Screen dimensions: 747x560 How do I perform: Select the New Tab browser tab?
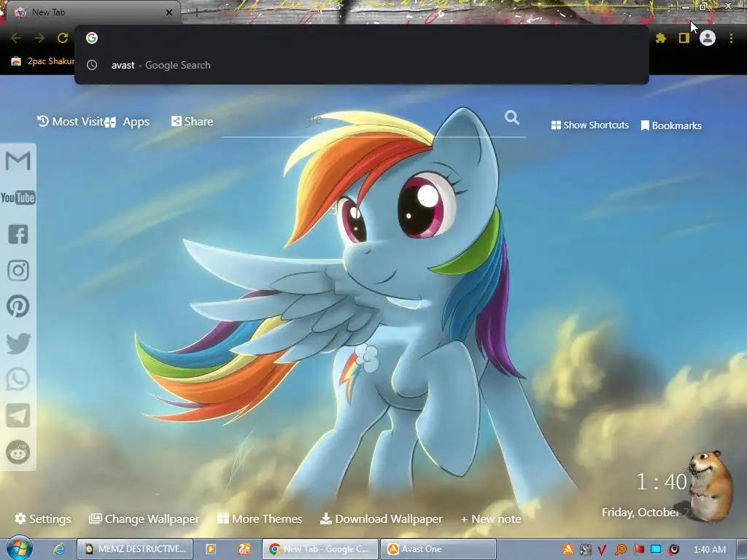(90, 12)
